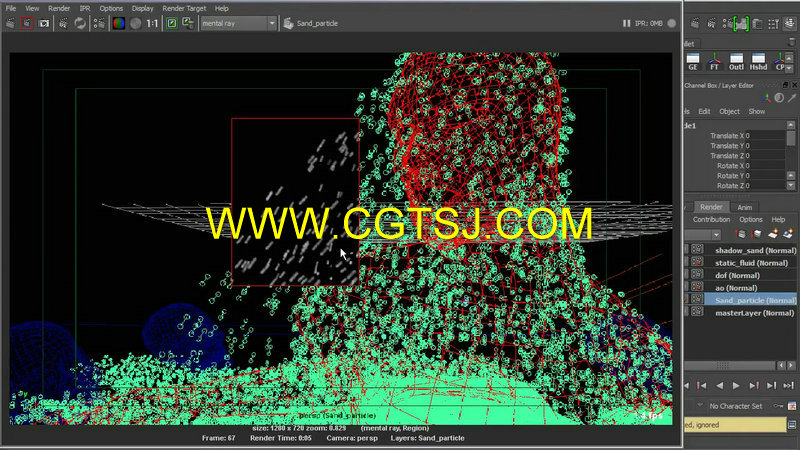Open the Channel Box Edit menu
This screenshot has height=450, width=800.
pos(704,111)
